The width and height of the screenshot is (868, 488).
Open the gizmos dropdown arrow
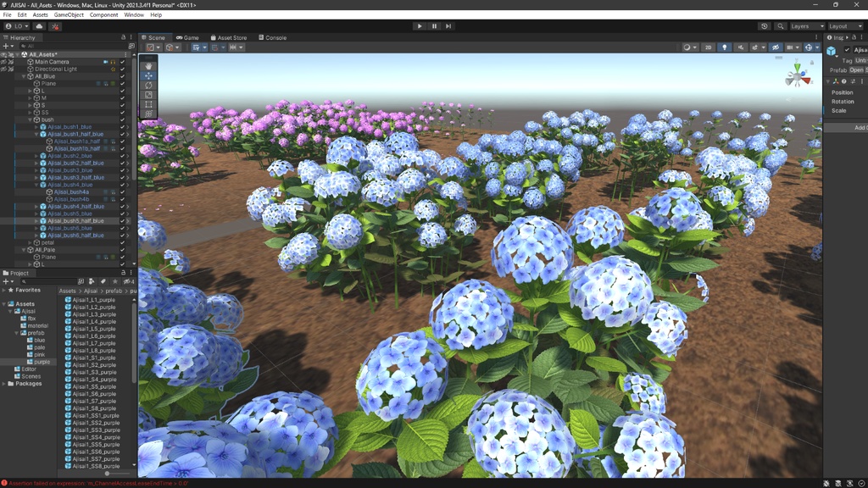817,47
